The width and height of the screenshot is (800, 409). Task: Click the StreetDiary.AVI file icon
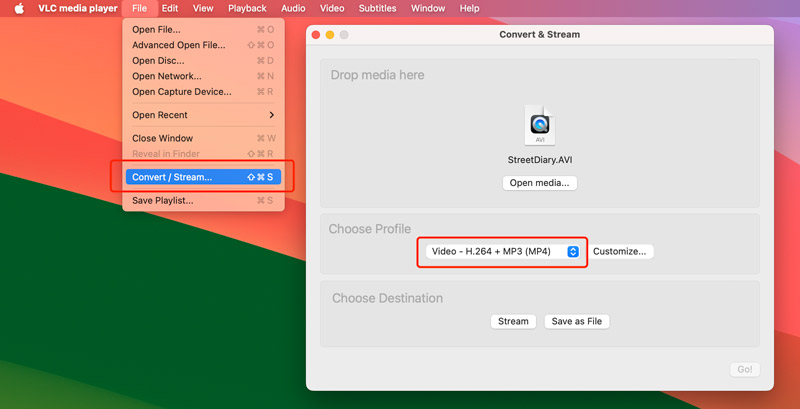[540, 125]
